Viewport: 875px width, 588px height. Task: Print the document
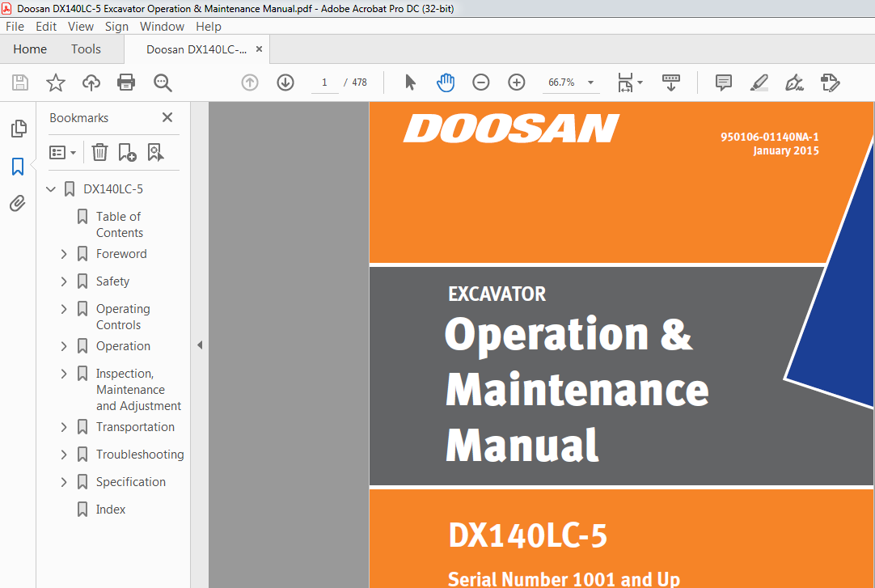126,82
